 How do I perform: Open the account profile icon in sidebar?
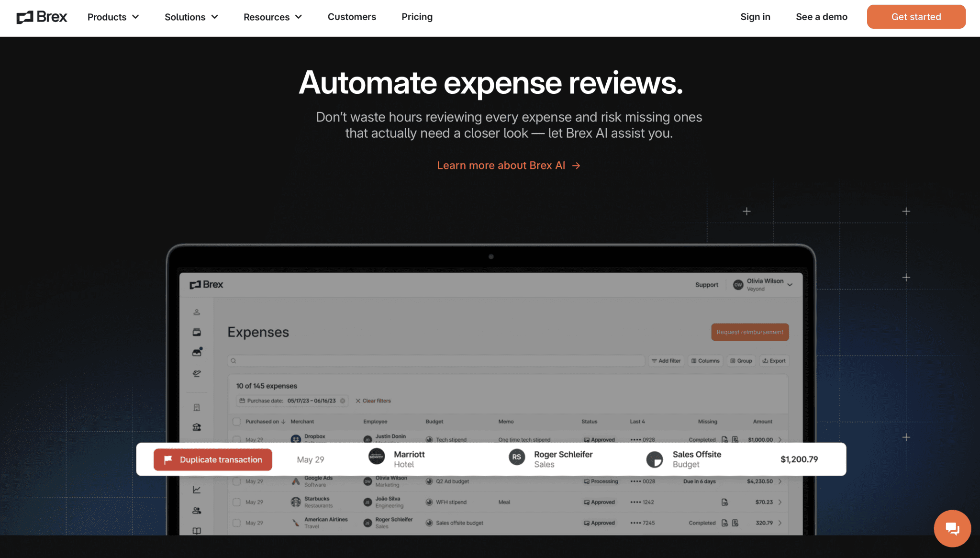pos(197,312)
